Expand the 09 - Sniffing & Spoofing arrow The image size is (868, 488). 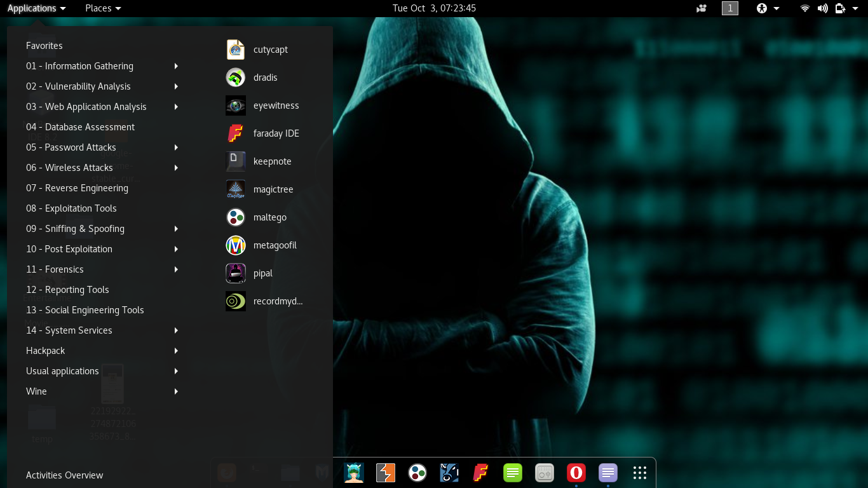[x=176, y=229]
